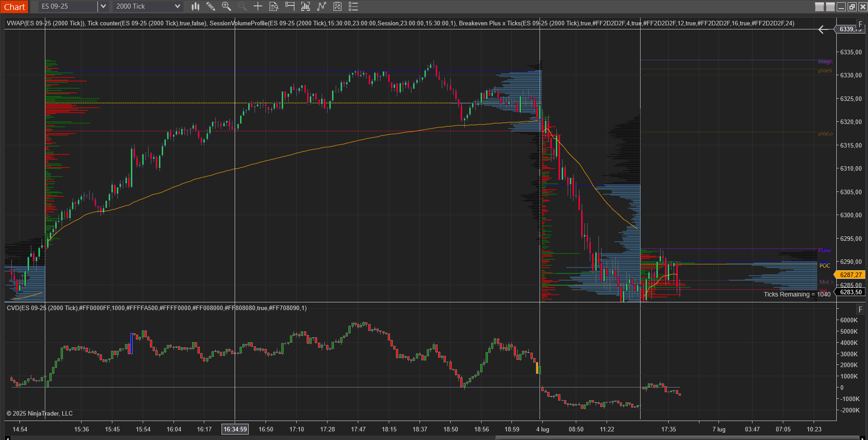Click the orange 6287,27 price marker
This screenshot has height=440, width=868.
pos(851,275)
